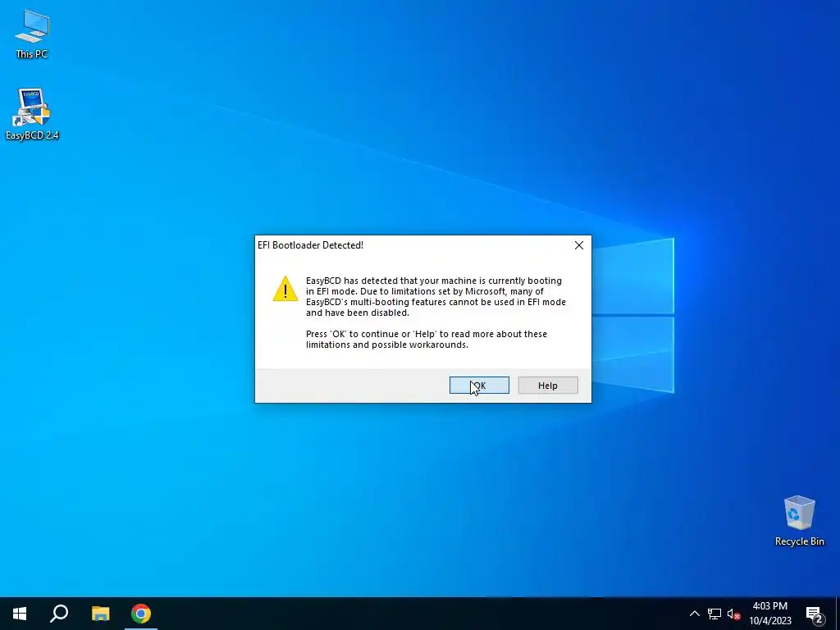Viewport: 840px width, 630px height.
Task: Open Google Chrome from the taskbar
Action: (141, 614)
